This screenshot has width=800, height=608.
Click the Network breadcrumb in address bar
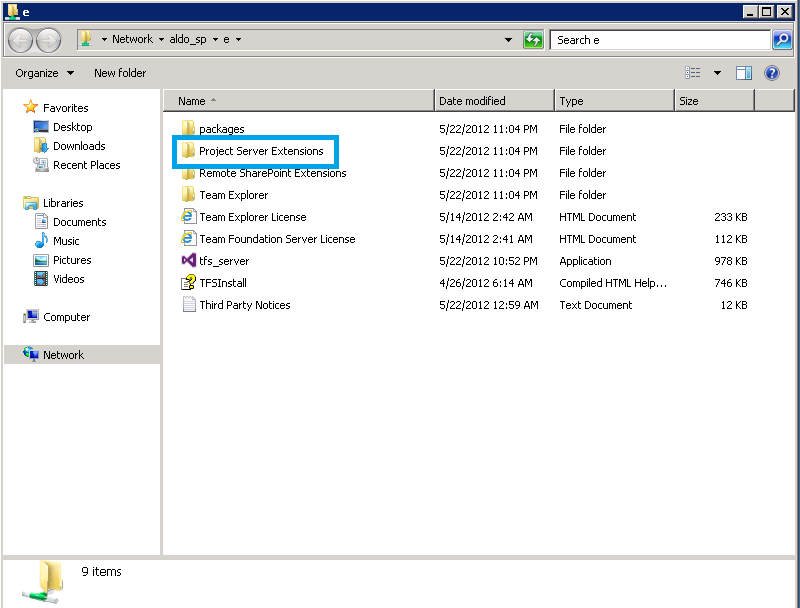pyautogui.click(x=132, y=39)
